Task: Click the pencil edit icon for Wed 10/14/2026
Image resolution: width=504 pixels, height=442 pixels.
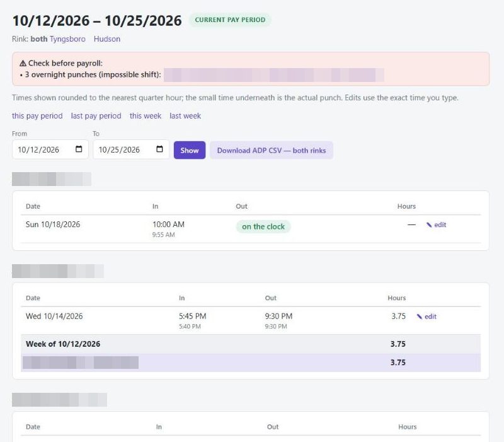Action: 419,317
